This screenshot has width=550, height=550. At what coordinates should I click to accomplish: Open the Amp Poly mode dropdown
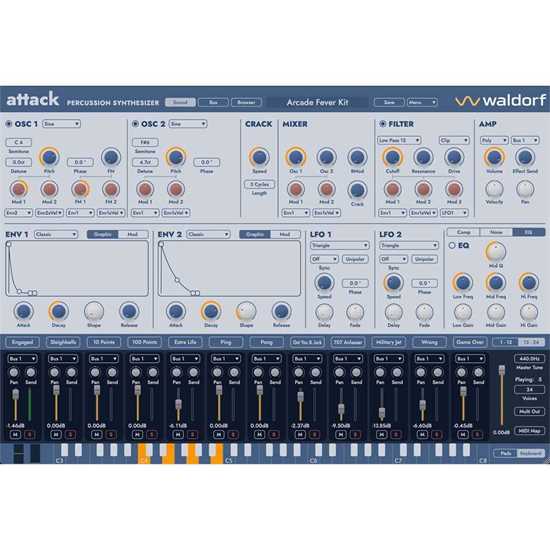click(x=494, y=140)
